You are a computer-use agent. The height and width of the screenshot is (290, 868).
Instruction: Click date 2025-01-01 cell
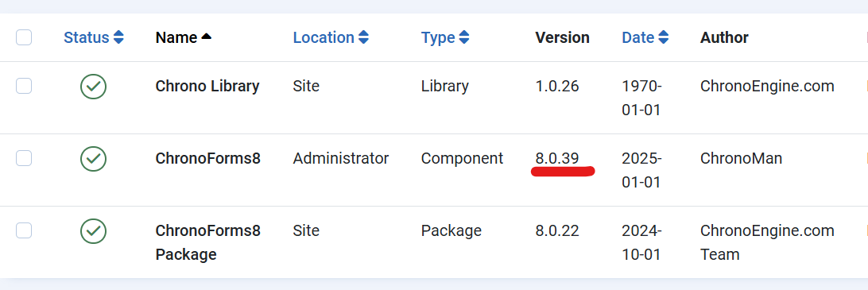(x=641, y=170)
